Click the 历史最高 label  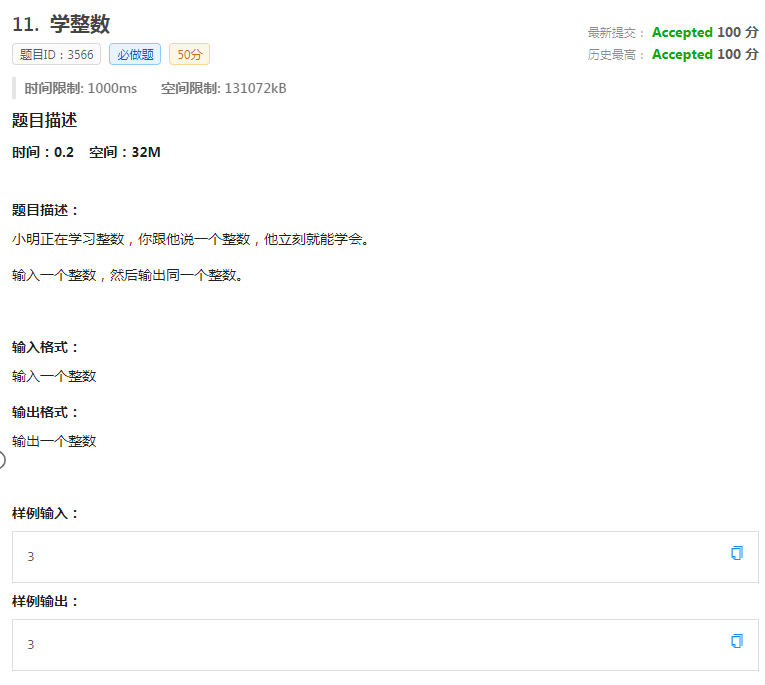pyautogui.click(x=616, y=55)
